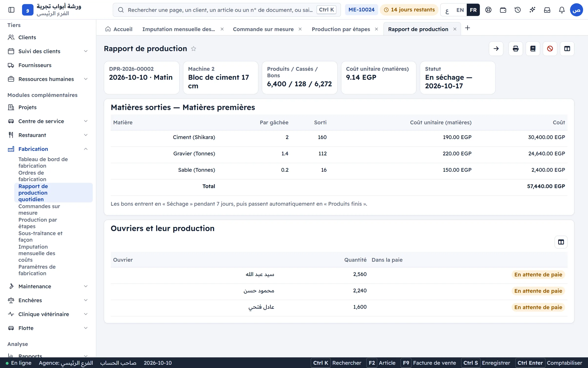Add a new tab with plus icon
The image size is (588, 368).
(467, 28)
